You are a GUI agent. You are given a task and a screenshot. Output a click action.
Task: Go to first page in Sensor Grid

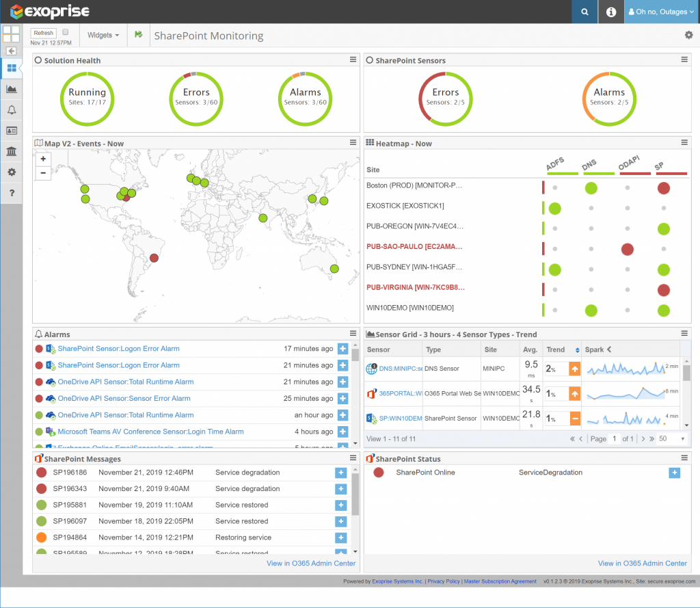pyautogui.click(x=572, y=438)
